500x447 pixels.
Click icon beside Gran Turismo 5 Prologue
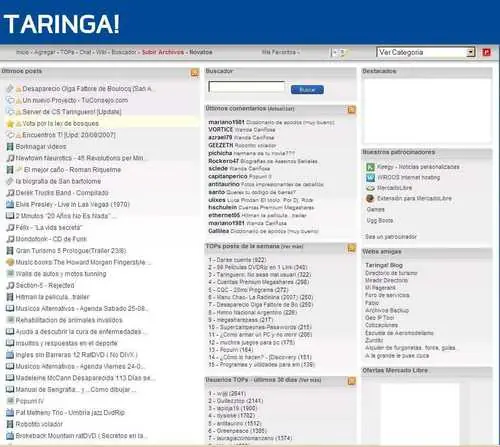tap(10, 251)
